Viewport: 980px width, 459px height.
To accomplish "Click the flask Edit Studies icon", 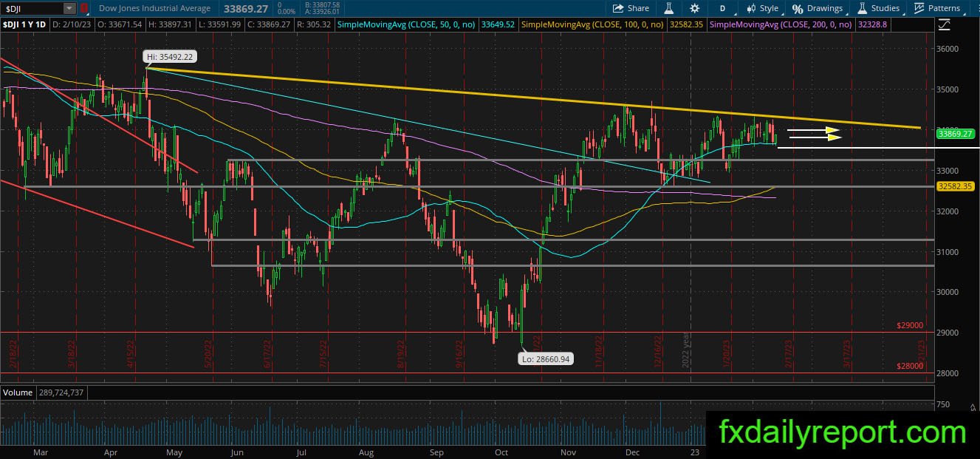I will click(668, 8).
